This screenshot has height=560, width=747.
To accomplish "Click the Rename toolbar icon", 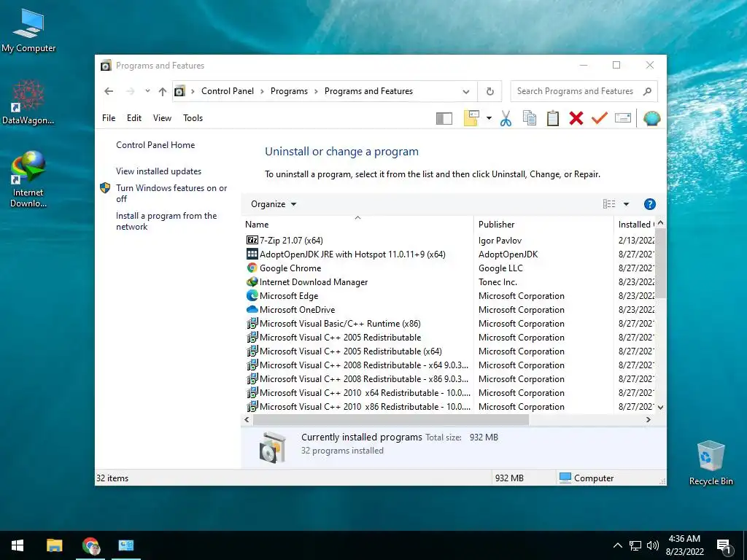I will point(623,117).
